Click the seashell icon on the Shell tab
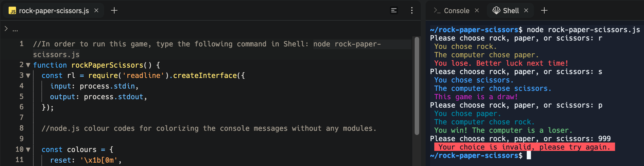This screenshot has width=644, height=166. click(x=497, y=10)
